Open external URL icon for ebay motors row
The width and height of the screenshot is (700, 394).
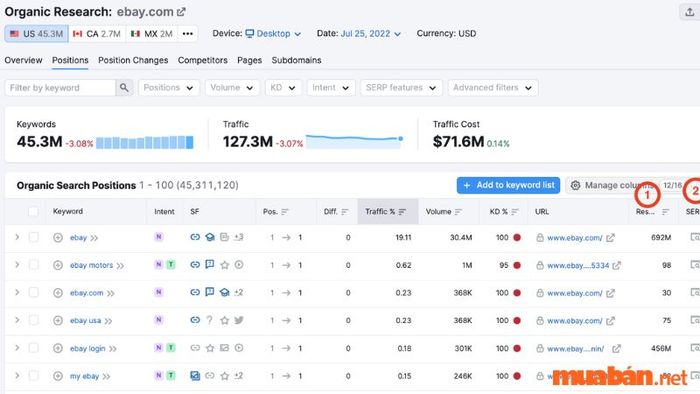tap(617, 265)
